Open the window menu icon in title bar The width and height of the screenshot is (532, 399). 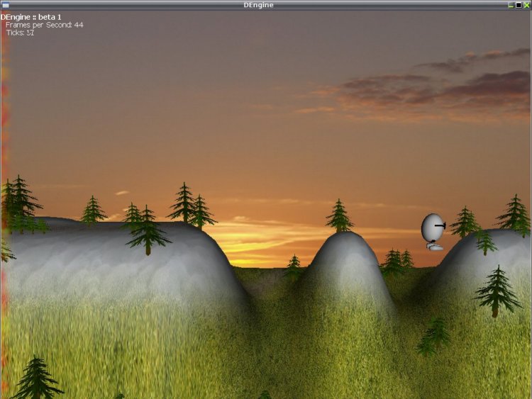point(6,5)
